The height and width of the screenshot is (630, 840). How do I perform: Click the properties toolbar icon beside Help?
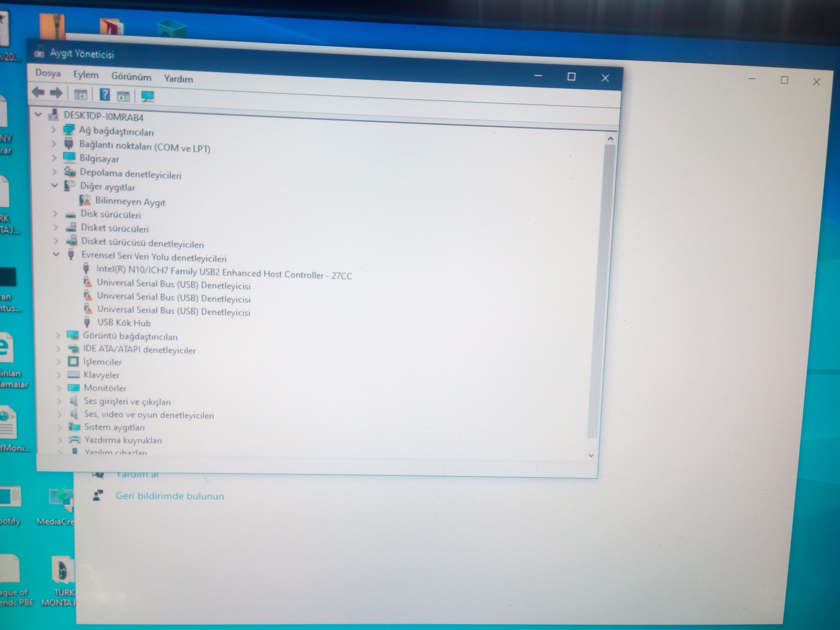[x=123, y=96]
